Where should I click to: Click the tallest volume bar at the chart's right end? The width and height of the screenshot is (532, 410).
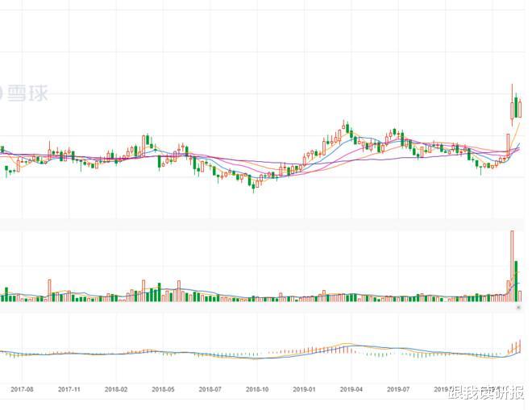click(x=512, y=266)
